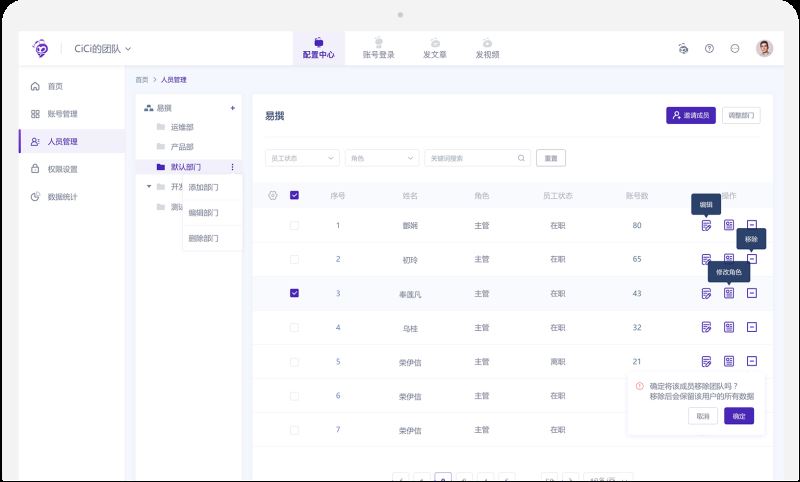Open the 员工状态 filter dropdown
Image resolution: width=800 pixels, height=482 pixels.
pos(302,158)
